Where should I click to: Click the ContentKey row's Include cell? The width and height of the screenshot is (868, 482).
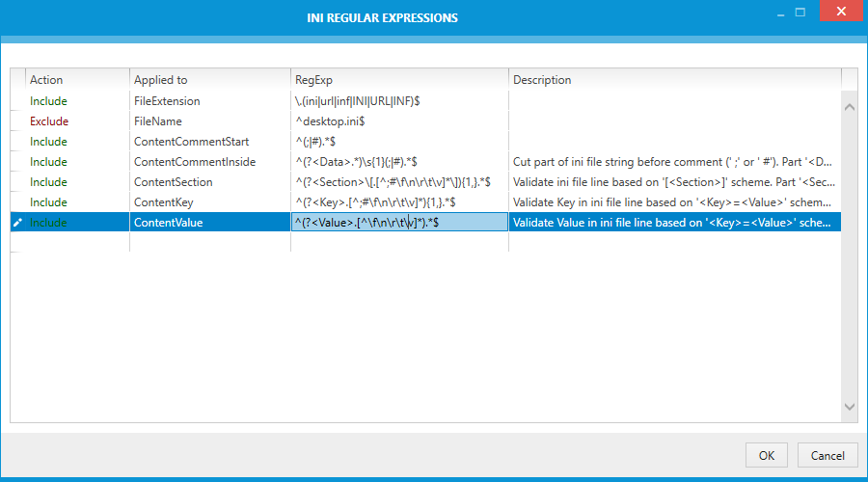77,202
